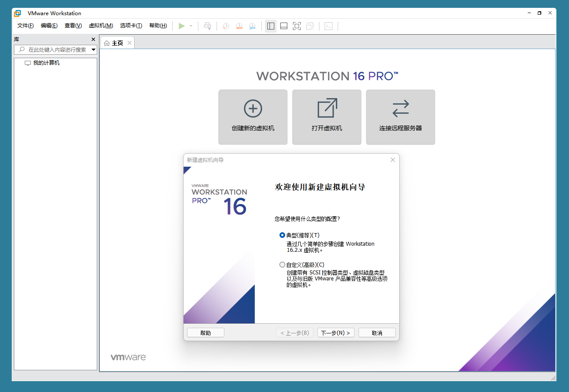The image size is (569, 392).
Task: Click the 取消 button in the wizard
Action: click(x=377, y=333)
